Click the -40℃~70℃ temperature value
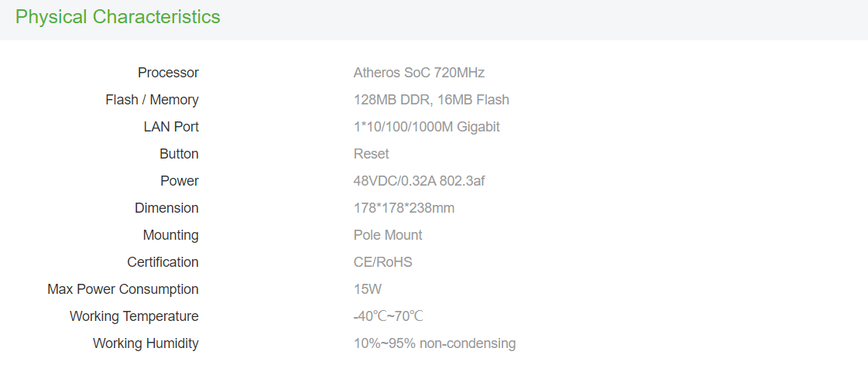Image resolution: width=868 pixels, height=372 pixels. (x=389, y=316)
